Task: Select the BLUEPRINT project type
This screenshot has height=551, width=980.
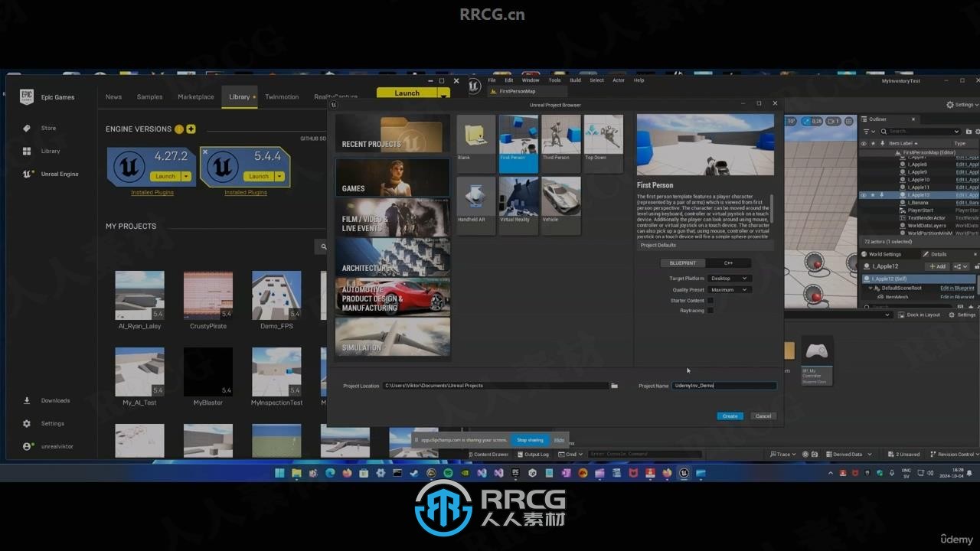Action: [683, 262]
